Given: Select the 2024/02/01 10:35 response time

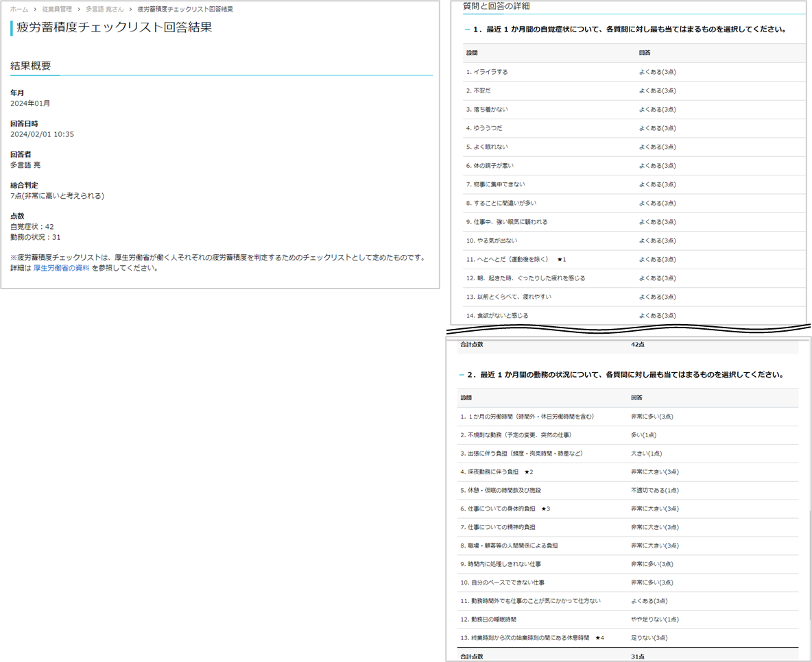Looking at the screenshot, I should (x=42, y=134).
